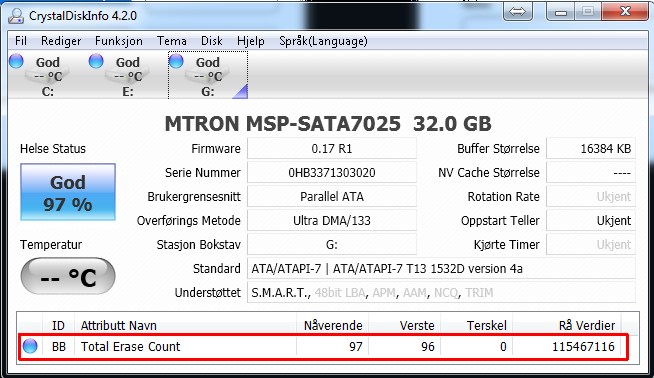Open the Funksjon menu
The image size is (654, 378).
pos(119,41)
